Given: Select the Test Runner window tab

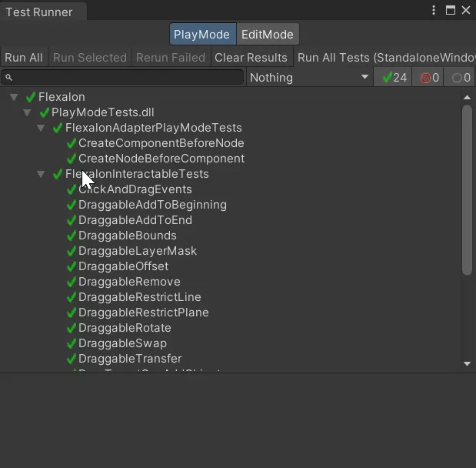Looking at the screenshot, I should (x=43, y=12).
